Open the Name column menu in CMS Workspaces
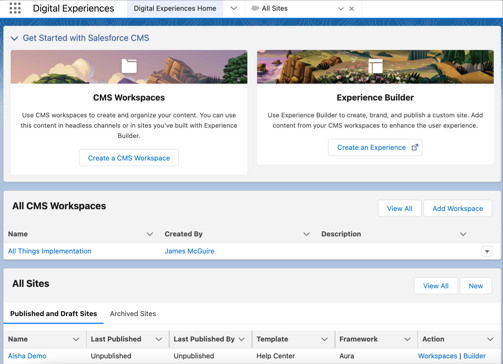This screenshot has width=503, height=364. (150, 234)
